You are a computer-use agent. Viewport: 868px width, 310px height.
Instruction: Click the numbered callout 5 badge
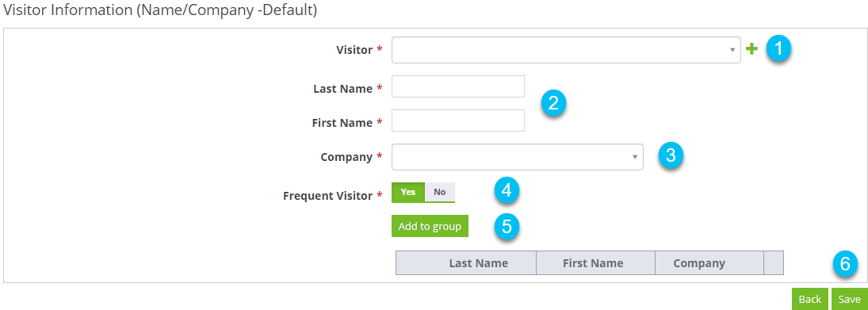tap(507, 226)
